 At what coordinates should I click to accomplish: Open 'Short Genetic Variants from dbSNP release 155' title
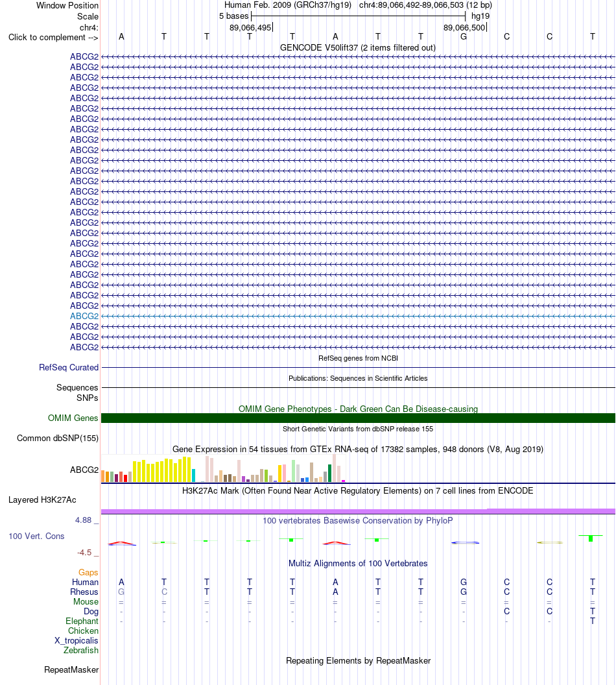[358, 429]
